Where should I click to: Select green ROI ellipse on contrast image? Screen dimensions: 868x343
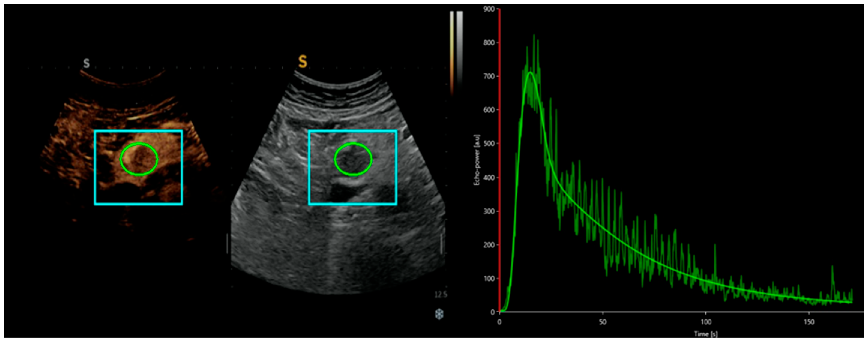[x=139, y=144]
